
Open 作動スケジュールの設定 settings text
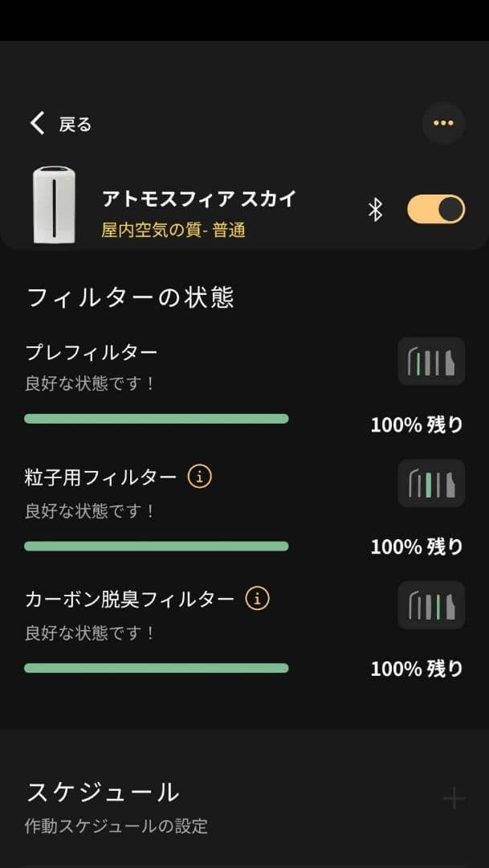(x=116, y=826)
